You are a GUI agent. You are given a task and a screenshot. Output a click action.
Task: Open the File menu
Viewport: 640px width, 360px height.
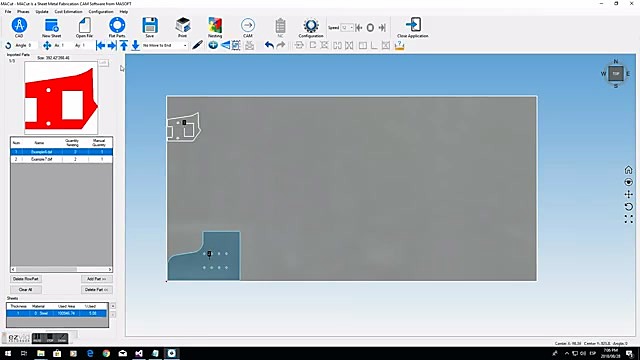[x=8, y=12]
